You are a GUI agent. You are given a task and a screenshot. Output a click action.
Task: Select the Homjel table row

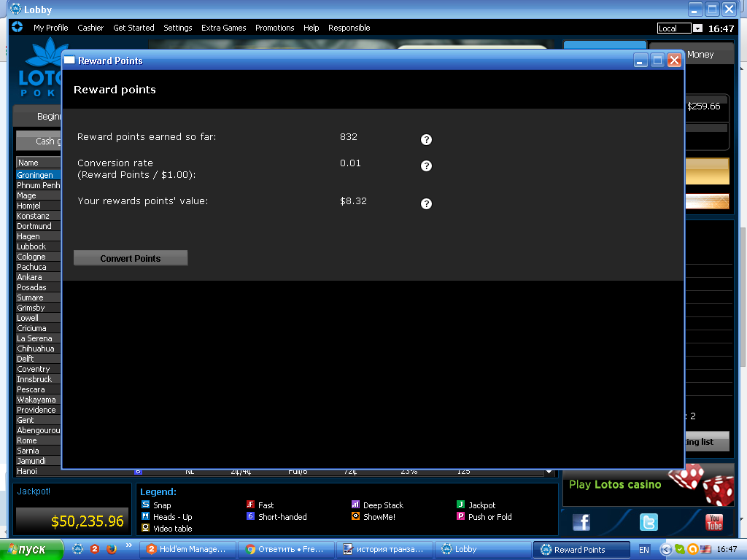(39, 206)
